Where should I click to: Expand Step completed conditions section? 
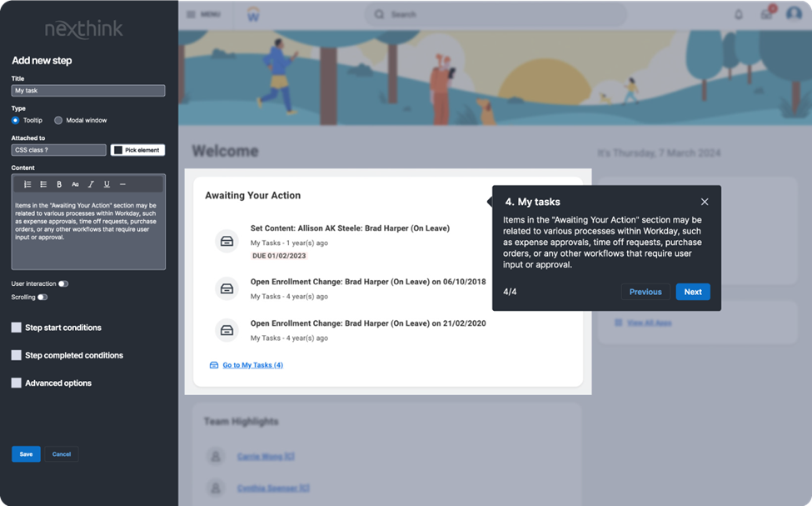[x=17, y=355]
